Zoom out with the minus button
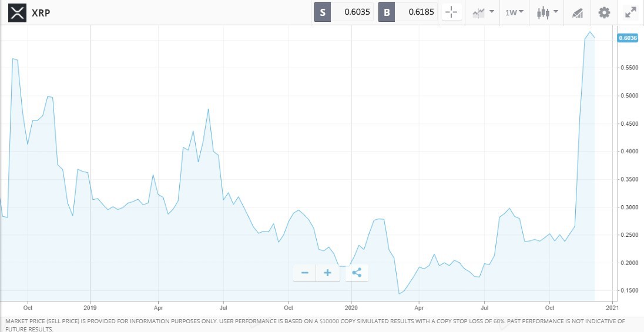Viewport: 644px width, 332px height. tap(304, 273)
